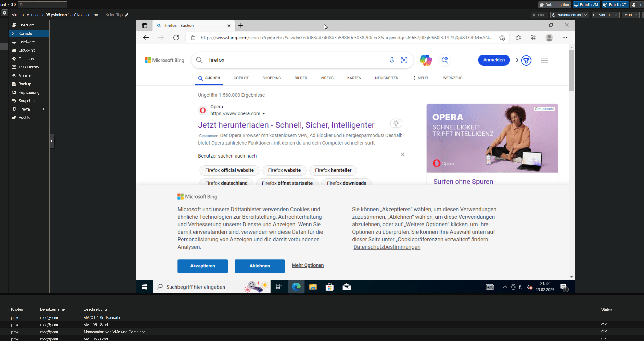This screenshot has height=341, width=644.
Task: Expand the opera.com URL dropdown arrow
Action: [x=264, y=114]
